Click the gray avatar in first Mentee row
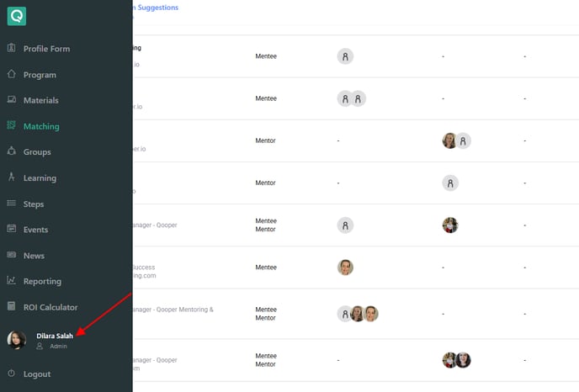 (345, 56)
